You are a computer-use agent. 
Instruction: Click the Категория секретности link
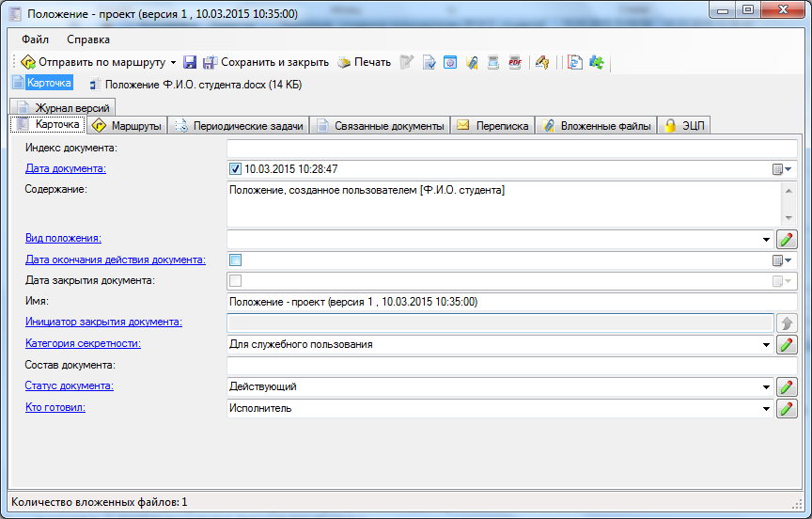[x=83, y=343]
